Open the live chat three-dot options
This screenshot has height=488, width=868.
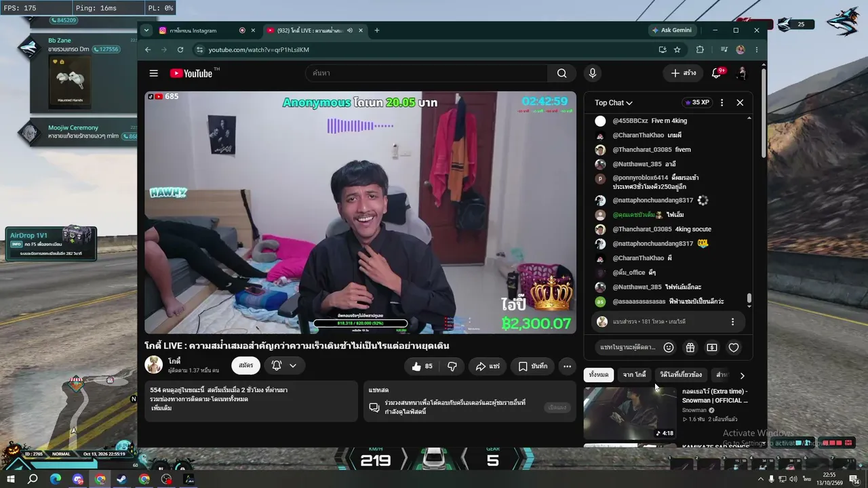coord(722,102)
